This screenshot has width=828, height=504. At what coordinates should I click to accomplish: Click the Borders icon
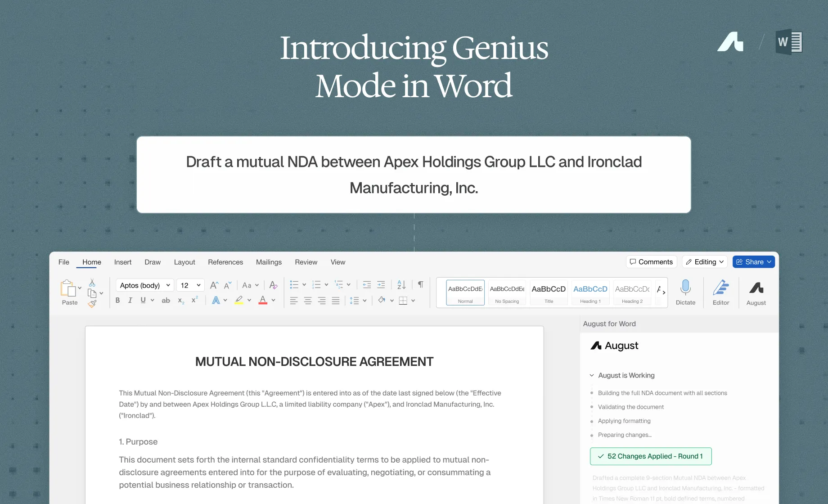click(x=403, y=301)
